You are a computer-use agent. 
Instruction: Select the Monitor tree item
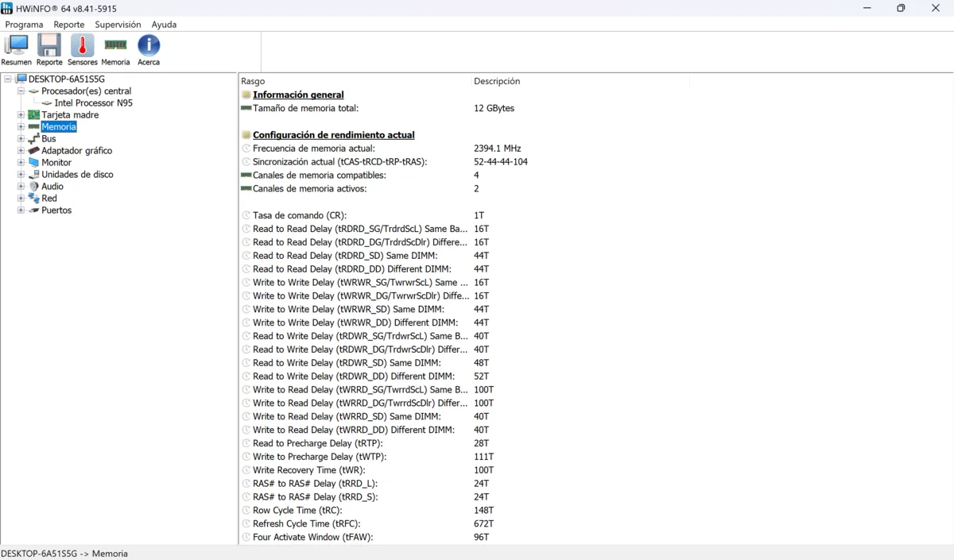(x=56, y=163)
